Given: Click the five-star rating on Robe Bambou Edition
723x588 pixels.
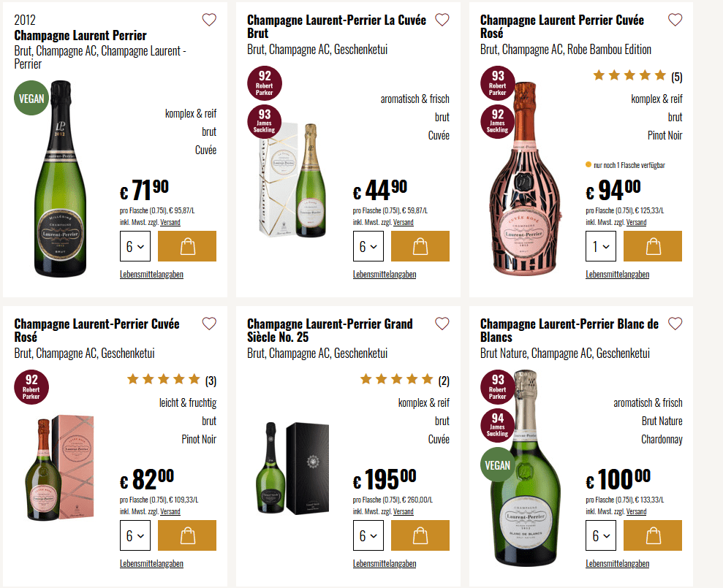Looking at the screenshot, I should pos(629,75).
